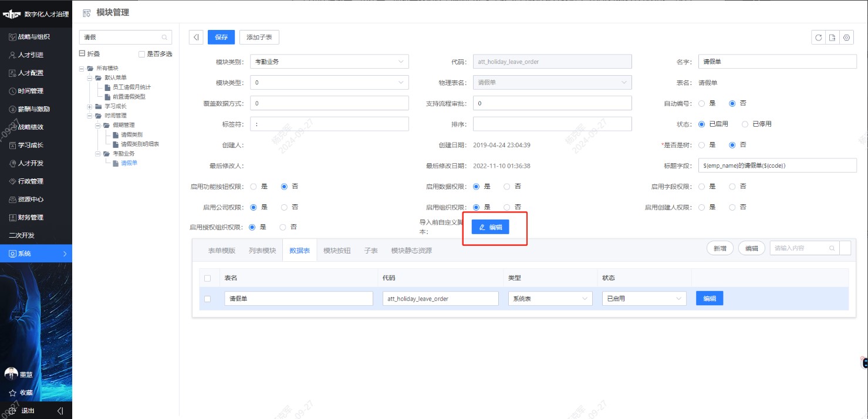Select 是 radio for 自动编号
Image resolution: width=868 pixels, height=419 pixels.
(x=701, y=103)
